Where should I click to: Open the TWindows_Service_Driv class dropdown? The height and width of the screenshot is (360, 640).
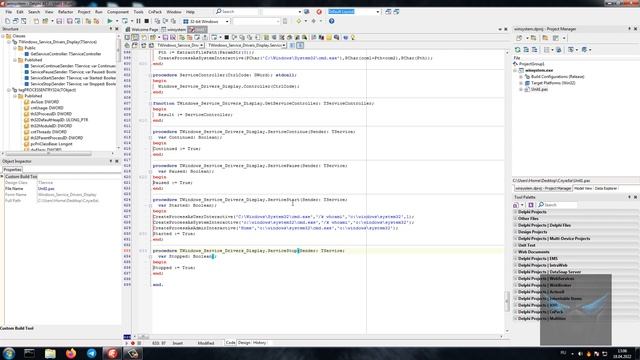point(202,45)
